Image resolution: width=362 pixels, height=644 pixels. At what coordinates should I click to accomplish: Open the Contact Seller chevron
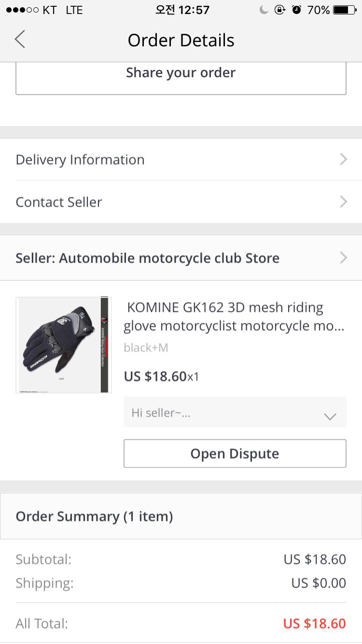point(343,201)
